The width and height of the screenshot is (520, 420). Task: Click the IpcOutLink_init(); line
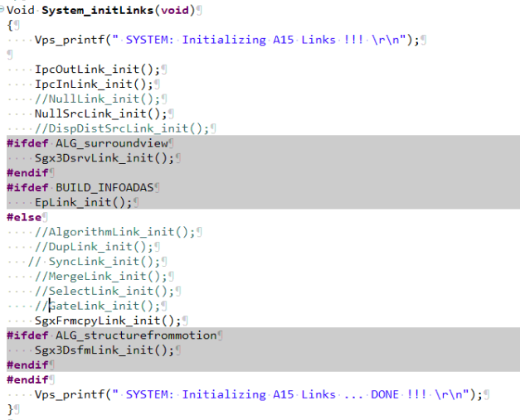point(98,70)
